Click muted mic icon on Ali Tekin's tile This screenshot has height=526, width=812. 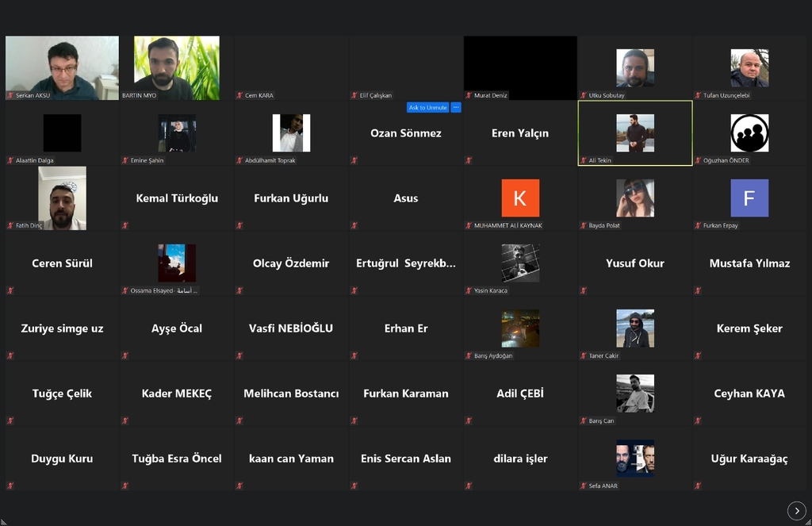(x=583, y=160)
